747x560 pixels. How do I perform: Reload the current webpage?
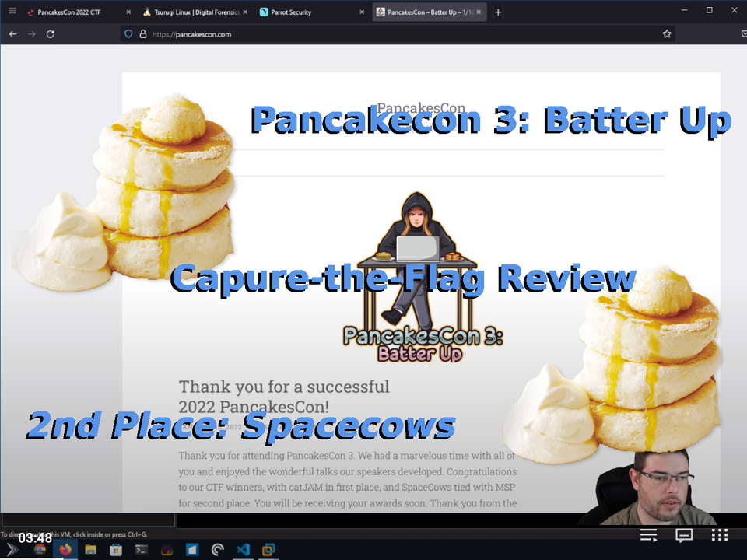pos(50,33)
